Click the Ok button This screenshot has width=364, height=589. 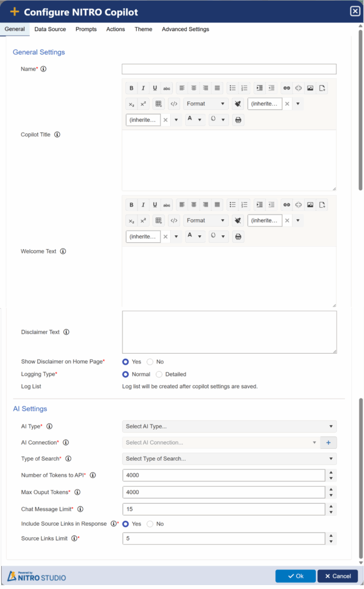(296, 576)
